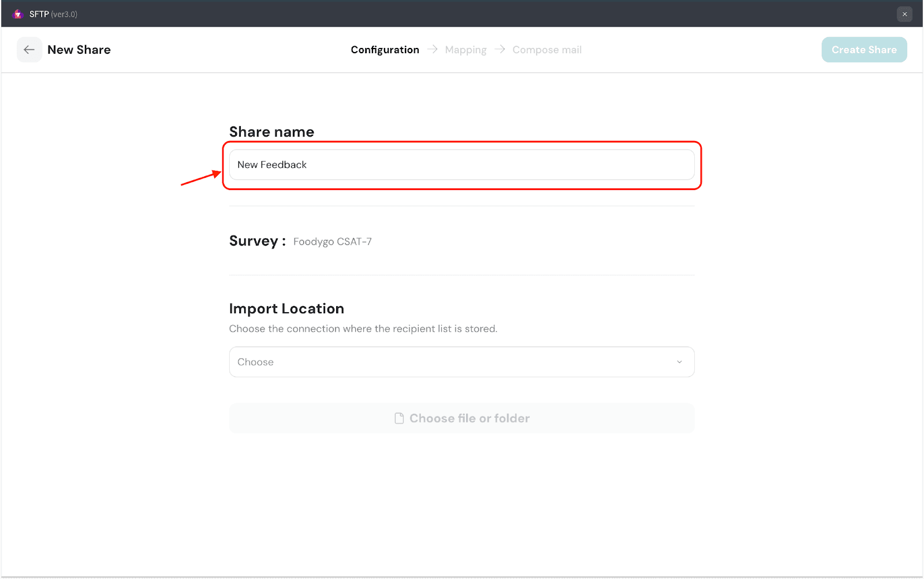The height and width of the screenshot is (579, 924).
Task: Click arrow between Configuration and Mapping
Action: pyautogui.click(x=433, y=50)
